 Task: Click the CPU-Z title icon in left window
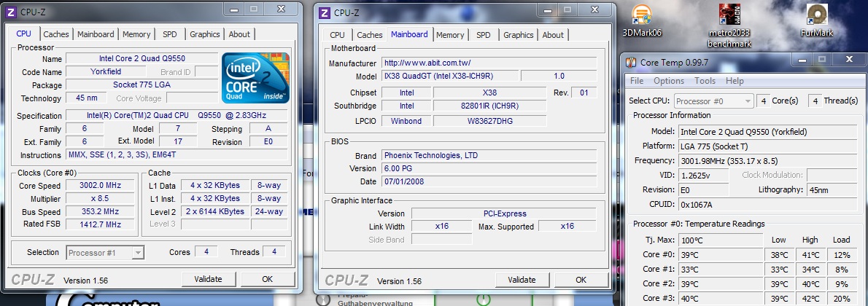pos(11,11)
